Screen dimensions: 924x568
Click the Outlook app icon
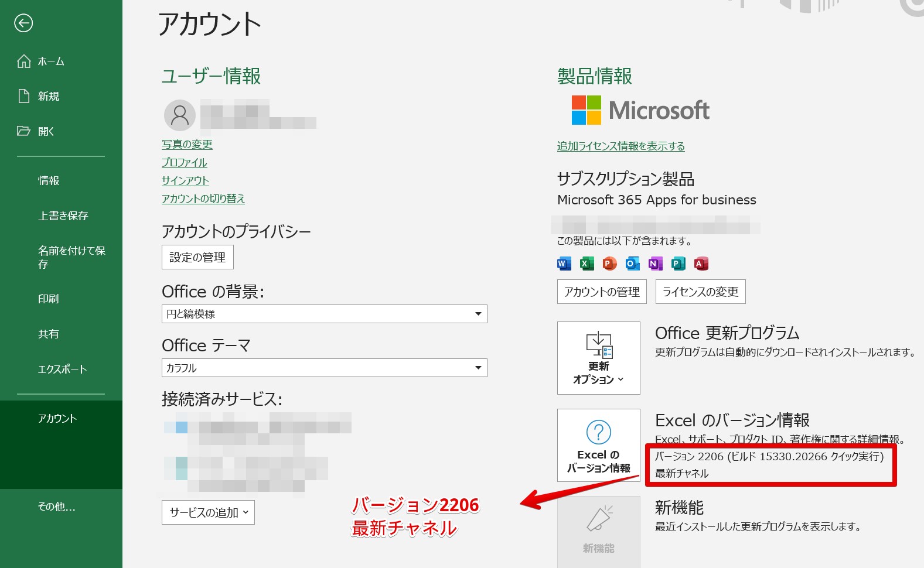pos(632,264)
